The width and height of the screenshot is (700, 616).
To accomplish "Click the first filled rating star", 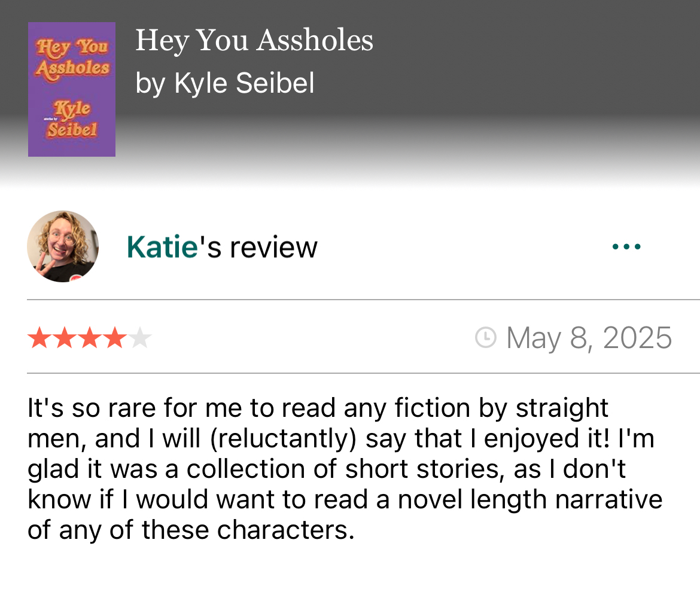I will click(39, 339).
